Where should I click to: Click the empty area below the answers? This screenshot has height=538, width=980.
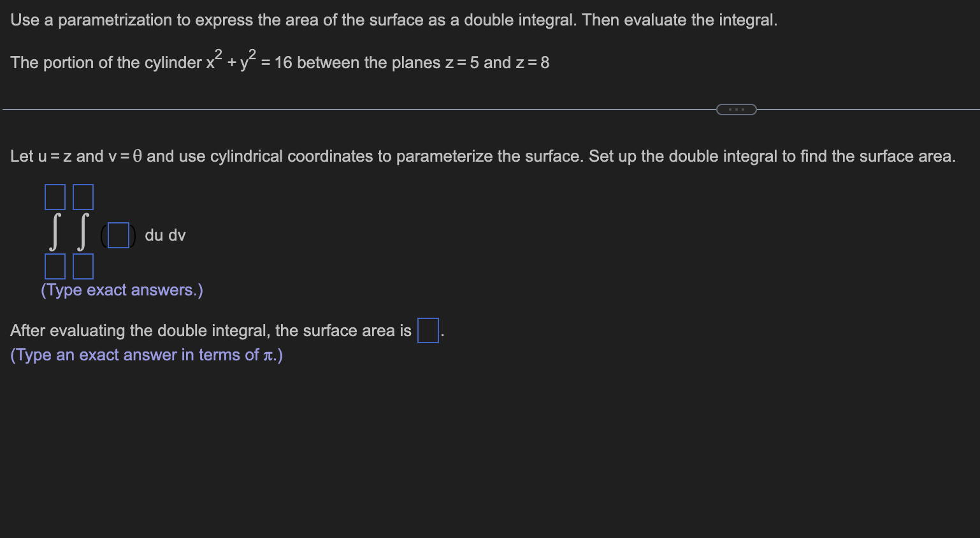(484, 446)
